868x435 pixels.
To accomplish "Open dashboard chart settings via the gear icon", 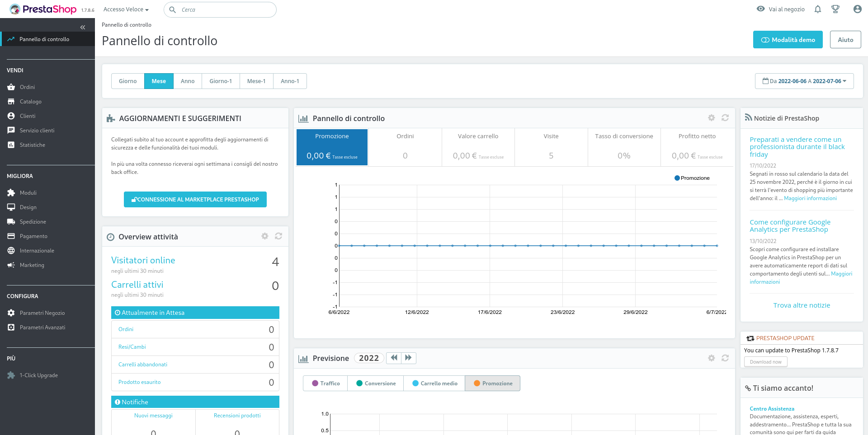I will (712, 118).
